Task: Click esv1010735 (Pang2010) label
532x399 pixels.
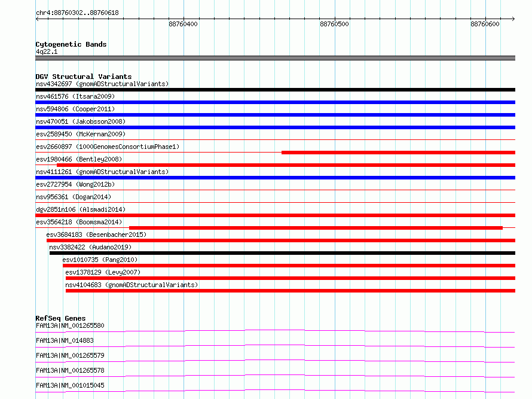Action: click(x=100, y=260)
